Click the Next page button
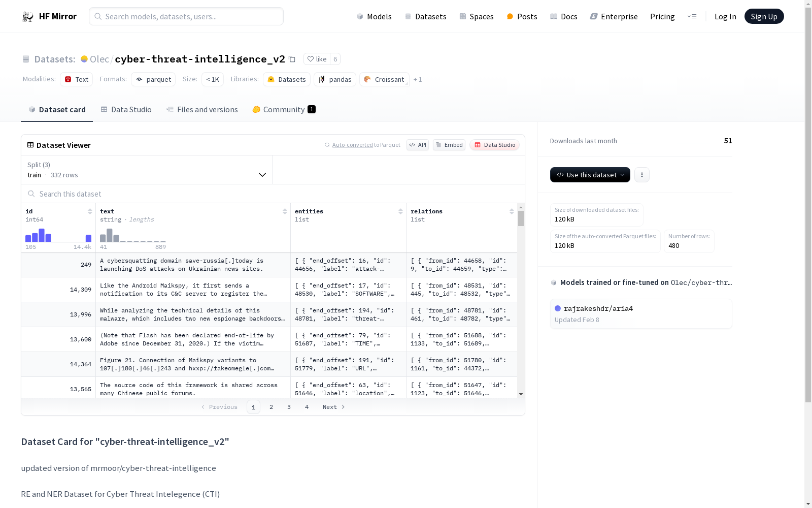 click(x=334, y=407)
